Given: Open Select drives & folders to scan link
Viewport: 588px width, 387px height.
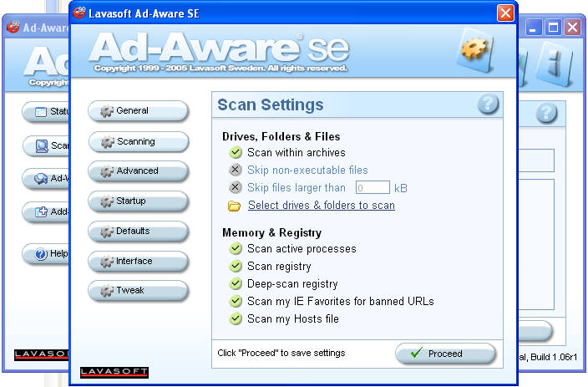Looking at the screenshot, I should 322,206.
